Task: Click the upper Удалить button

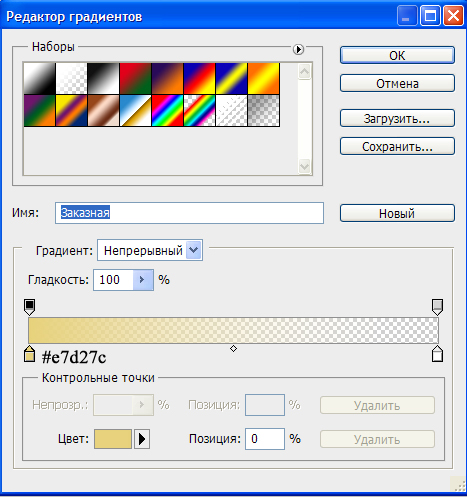Action: tap(377, 405)
